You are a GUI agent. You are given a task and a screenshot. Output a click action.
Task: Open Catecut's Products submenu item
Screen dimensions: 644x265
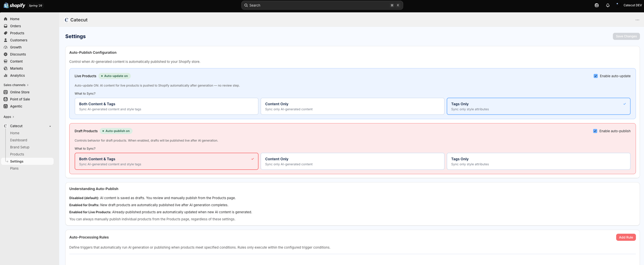(x=17, y=154)
